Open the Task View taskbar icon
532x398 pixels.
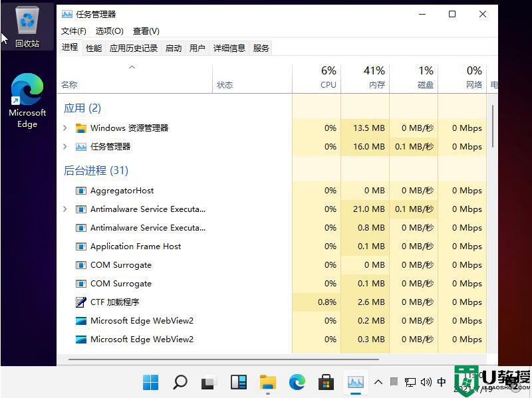(x=209, y=382)
